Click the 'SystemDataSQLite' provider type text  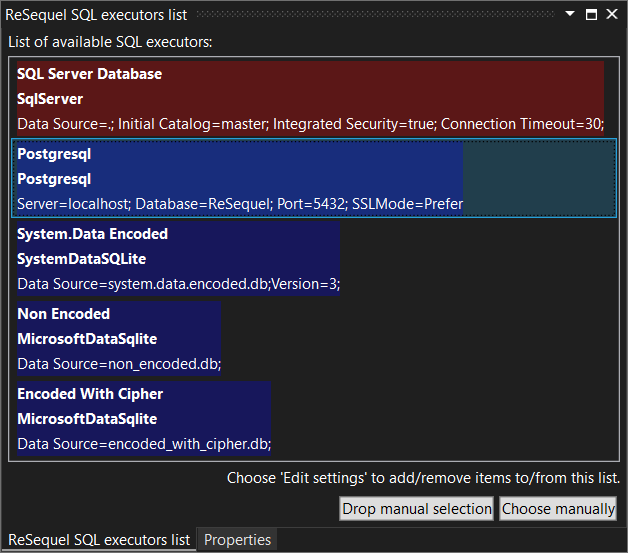[82, 259]
